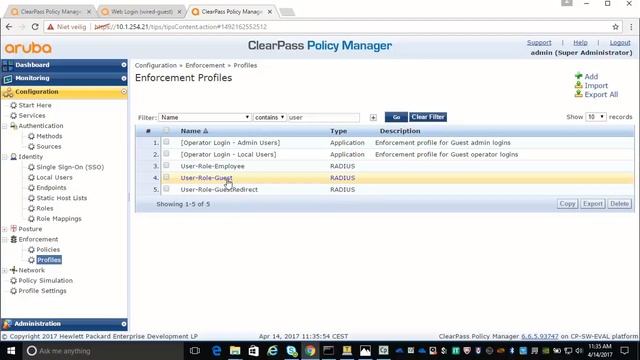This screenshot has height=360, width=640.
Task: Click the Dashboard panel icon
Action: pyautogui.click(x=8, y=65)
